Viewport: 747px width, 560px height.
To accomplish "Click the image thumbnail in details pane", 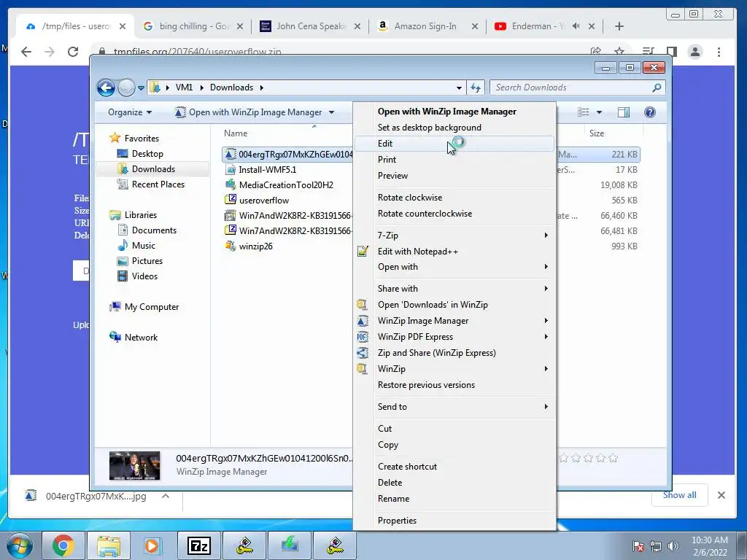I will (135, 465).
